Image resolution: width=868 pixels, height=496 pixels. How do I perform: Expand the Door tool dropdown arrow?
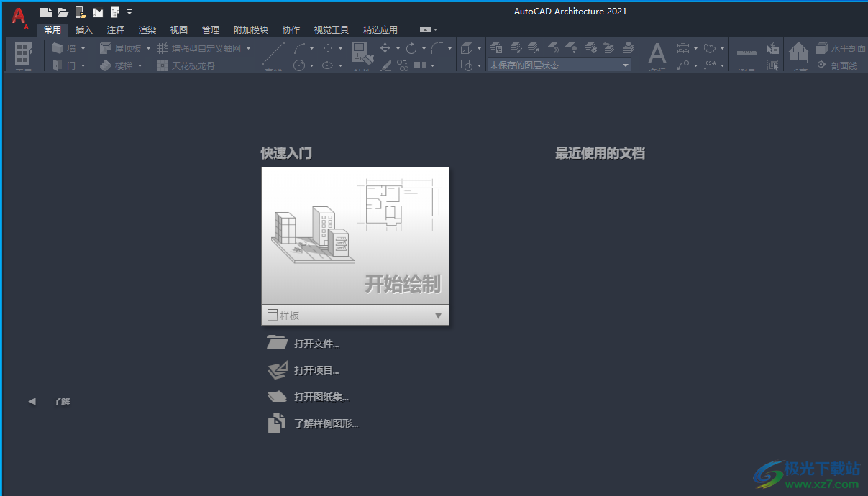click(x=83, y=65)
